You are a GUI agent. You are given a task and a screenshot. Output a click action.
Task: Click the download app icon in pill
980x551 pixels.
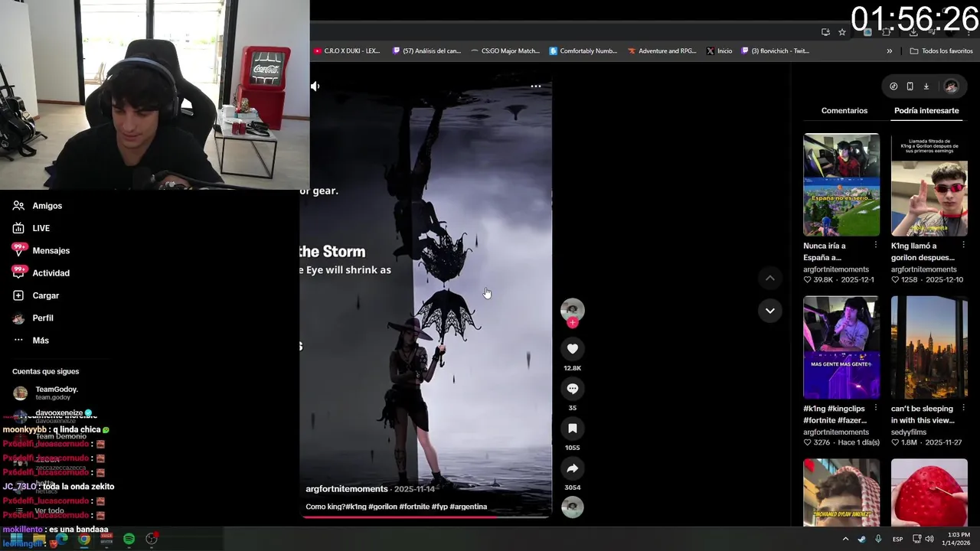coord(926,86)
